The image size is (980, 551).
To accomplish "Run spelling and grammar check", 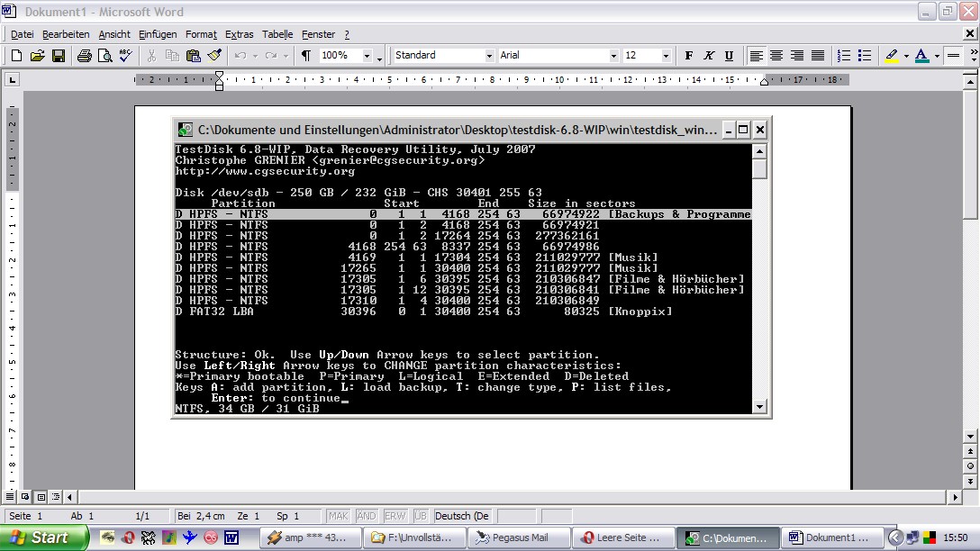I will (x=125, y=56).
